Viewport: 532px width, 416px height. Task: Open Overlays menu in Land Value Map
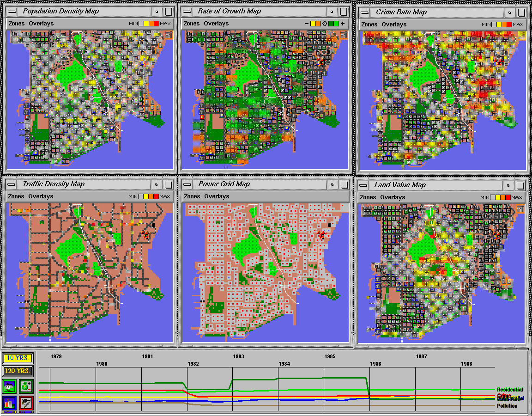(393, 197)
